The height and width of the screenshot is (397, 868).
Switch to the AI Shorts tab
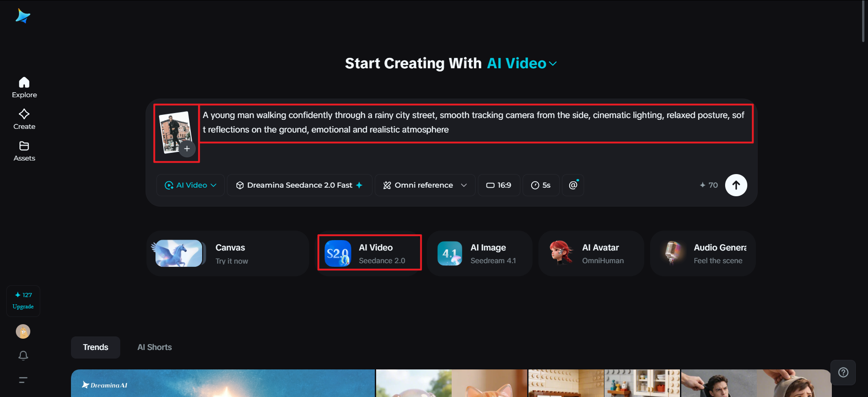click(155, 347)
